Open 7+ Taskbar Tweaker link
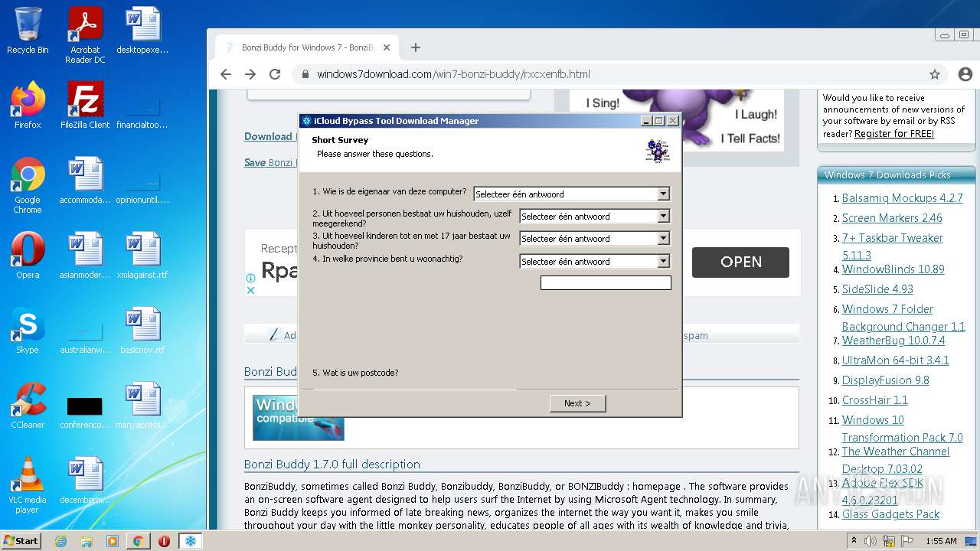 (x=893, y=246)
